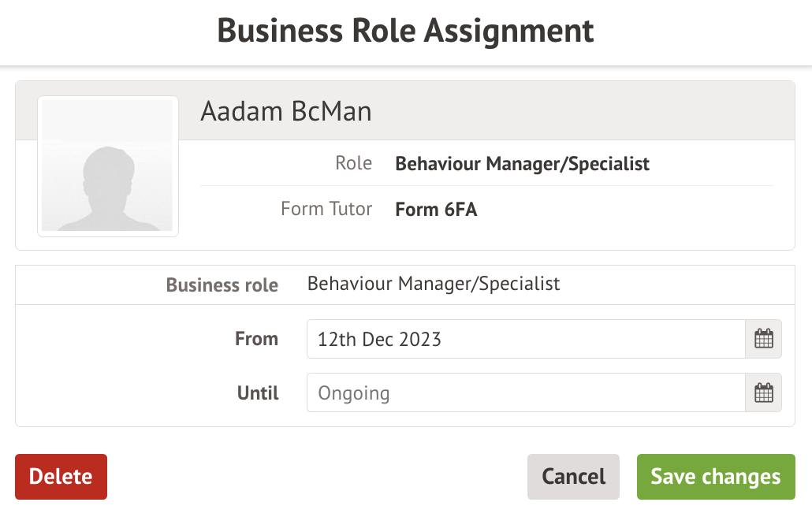Click Aadam BcMan's profile photo placeholder

tap(108, 166)
